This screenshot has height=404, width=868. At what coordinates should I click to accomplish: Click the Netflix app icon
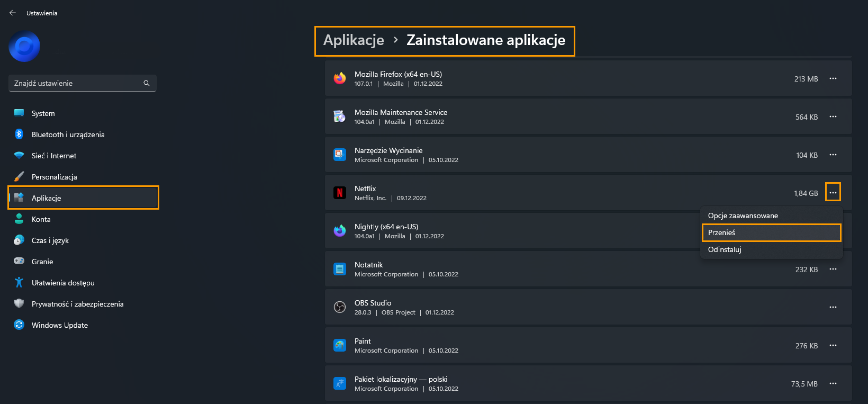(340, 193)
